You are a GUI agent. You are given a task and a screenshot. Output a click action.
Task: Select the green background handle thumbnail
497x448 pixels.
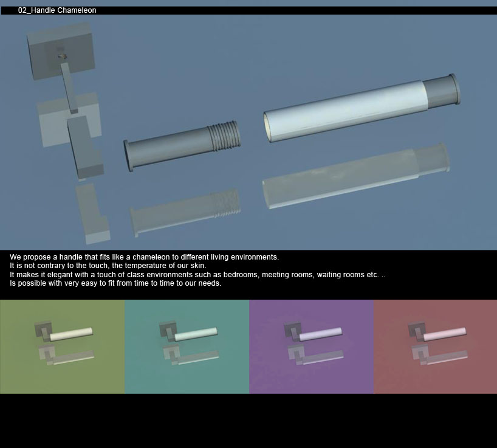[62, 346]
